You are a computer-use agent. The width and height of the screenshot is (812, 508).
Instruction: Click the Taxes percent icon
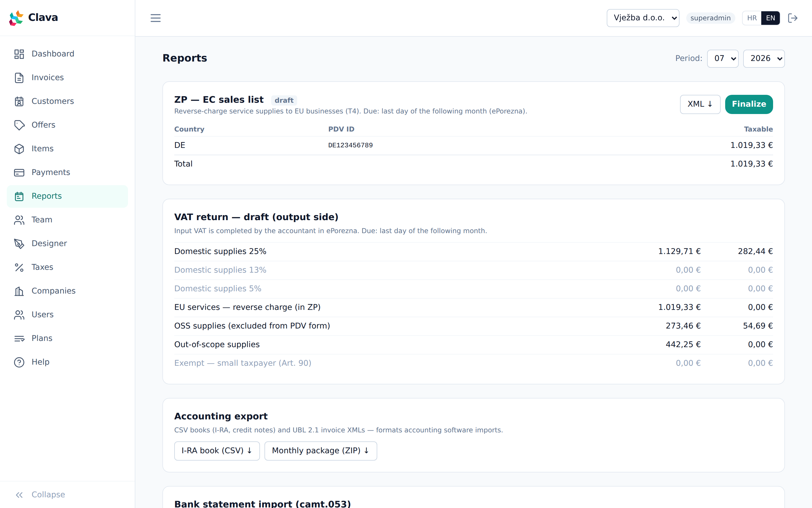point(19,268)
